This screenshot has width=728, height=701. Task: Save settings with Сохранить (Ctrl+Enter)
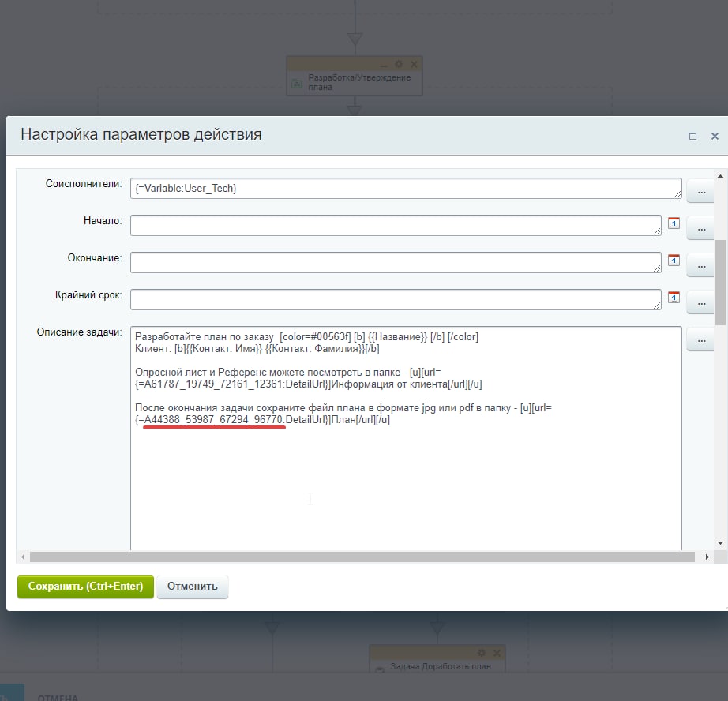[x=85, y=587]
